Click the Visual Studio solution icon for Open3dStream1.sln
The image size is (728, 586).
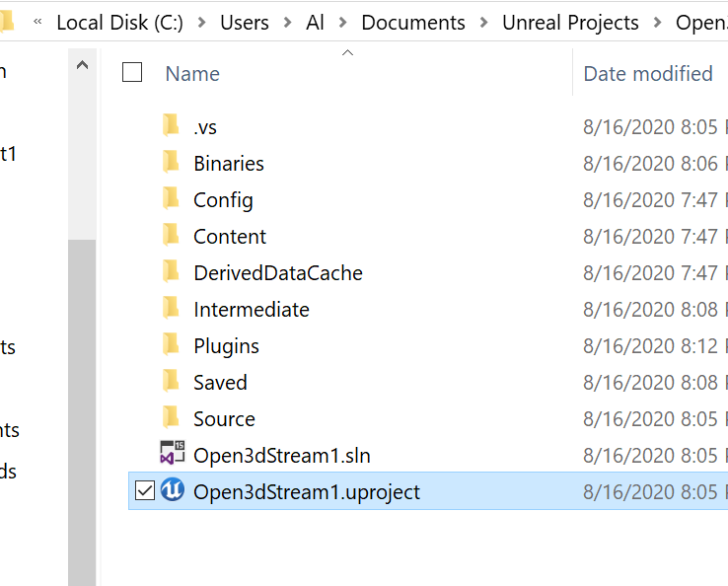pyautogui.click(x=173, y=453)
